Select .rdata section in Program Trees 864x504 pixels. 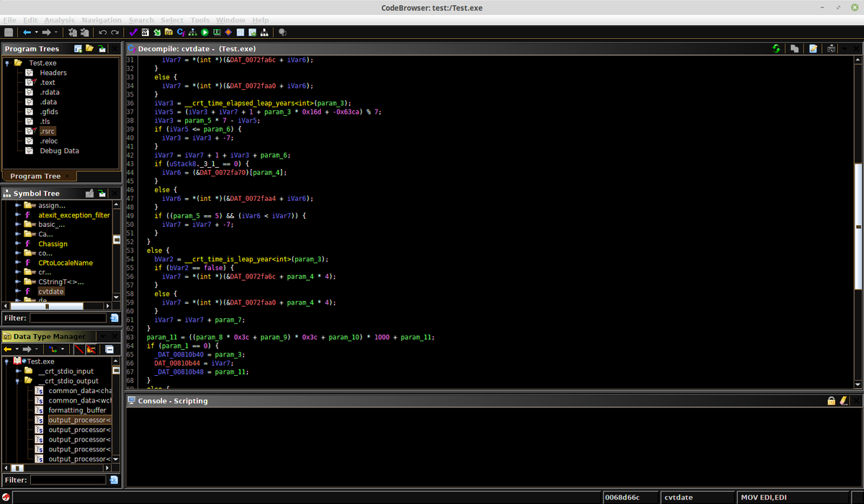pyautogui.click(x=50, y=92)
